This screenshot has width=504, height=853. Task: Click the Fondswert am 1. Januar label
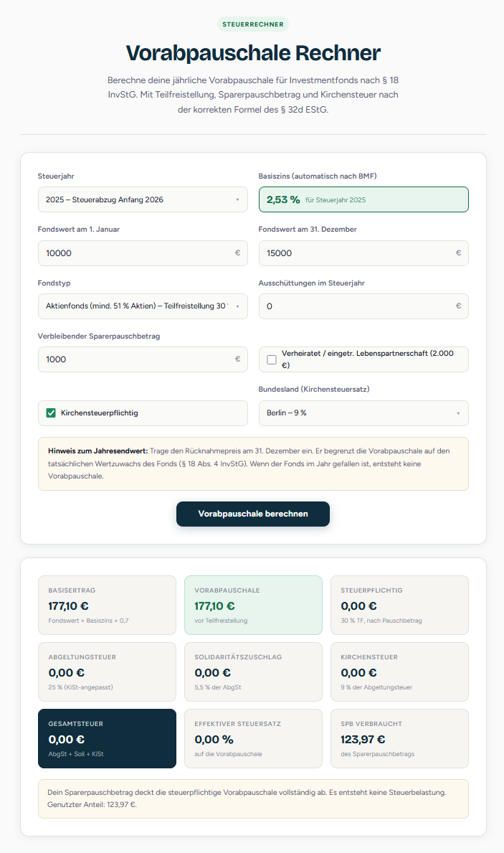tap(79, 229)
